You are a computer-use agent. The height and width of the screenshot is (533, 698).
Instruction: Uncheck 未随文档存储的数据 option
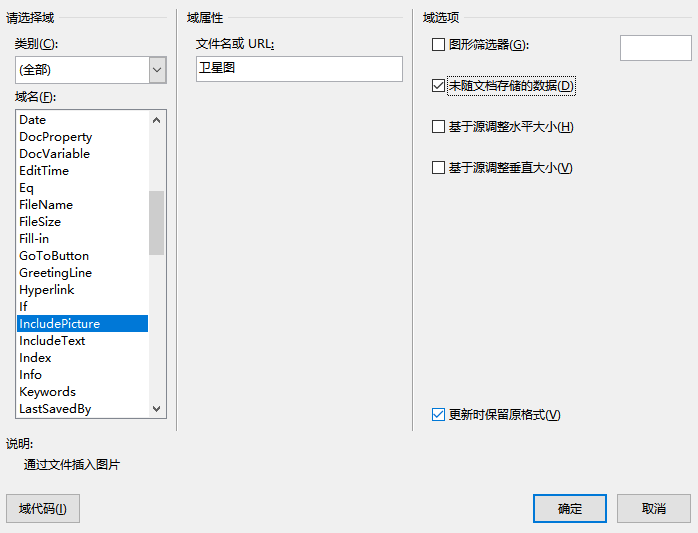[x=438, y=85]
